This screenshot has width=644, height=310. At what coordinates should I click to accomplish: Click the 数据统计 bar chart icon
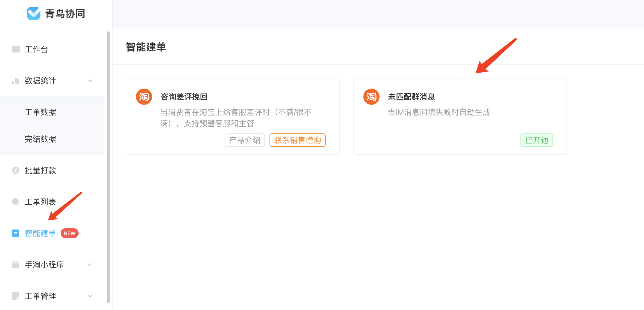point(16,81)
